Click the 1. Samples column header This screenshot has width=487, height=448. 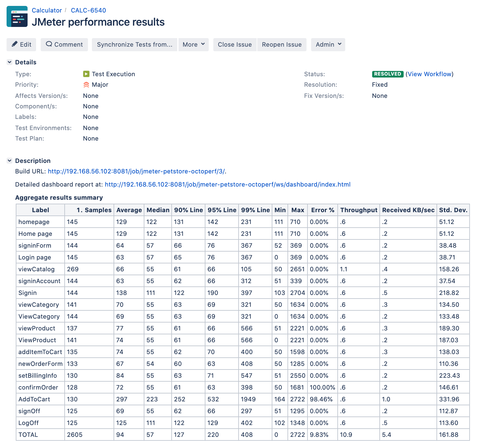(x=89, y=210)
